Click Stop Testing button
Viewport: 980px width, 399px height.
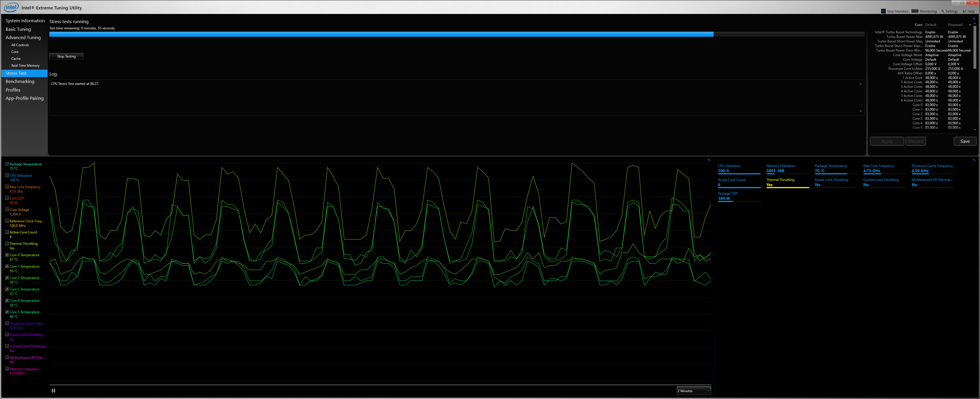(x=66, y=56)
